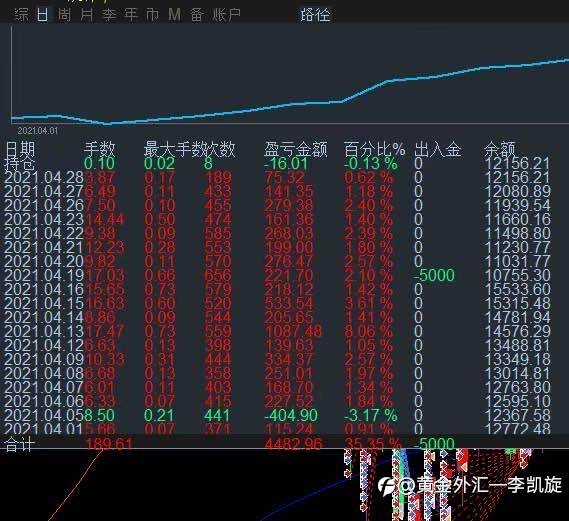Open the 备 tab
569x521 pixels.
click(197, 15)
